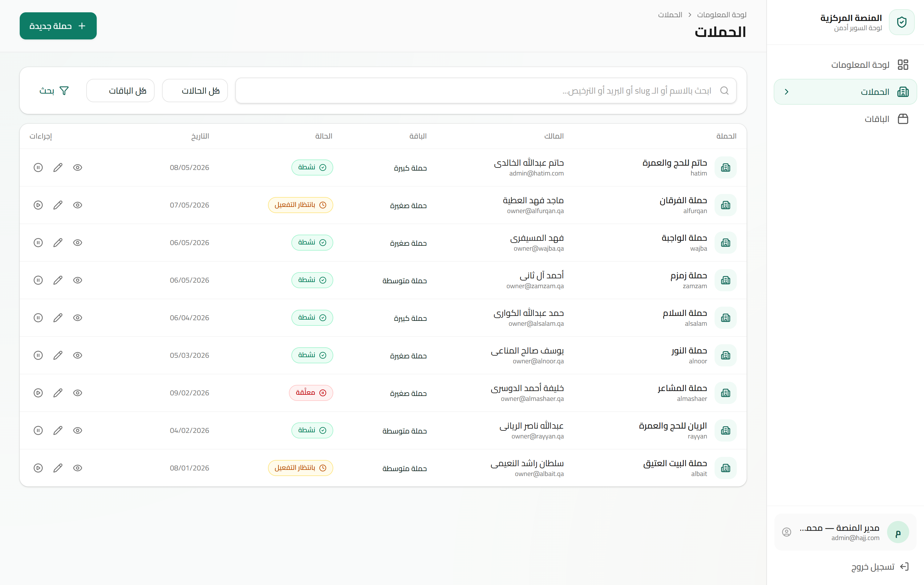Edit the alfurqan campaign row
Image resolution: width=924 pixels, height=585 pixels.
58,205
